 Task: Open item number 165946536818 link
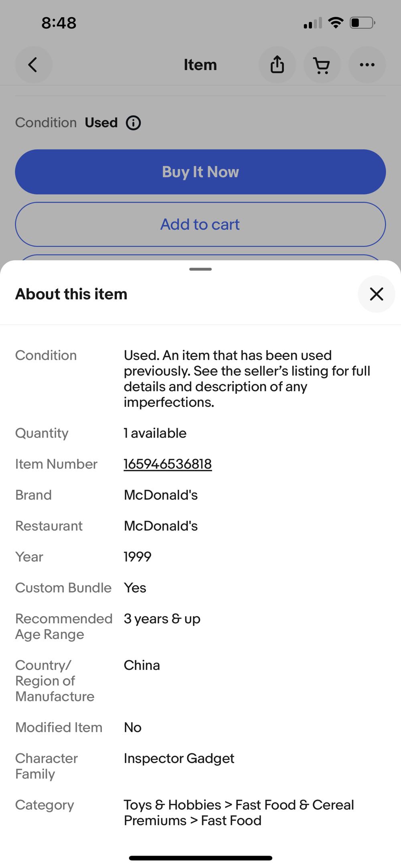click(168, 464)
